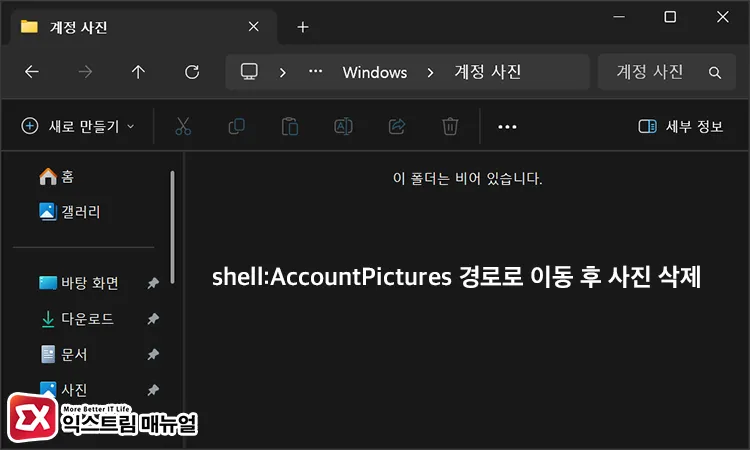Open 사진 in quick access
This screenshot has height=450, width=750.
64,389
